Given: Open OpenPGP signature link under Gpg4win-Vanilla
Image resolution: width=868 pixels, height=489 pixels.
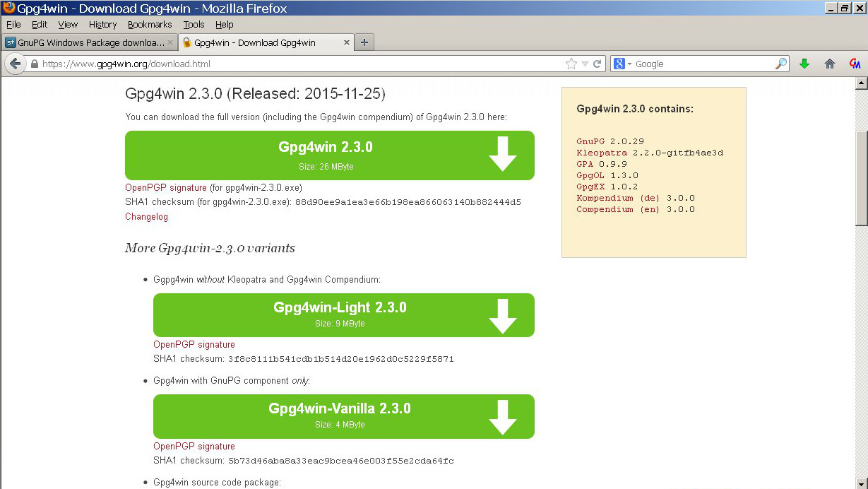Looking at the screenshot, I should tap(194, 447).
